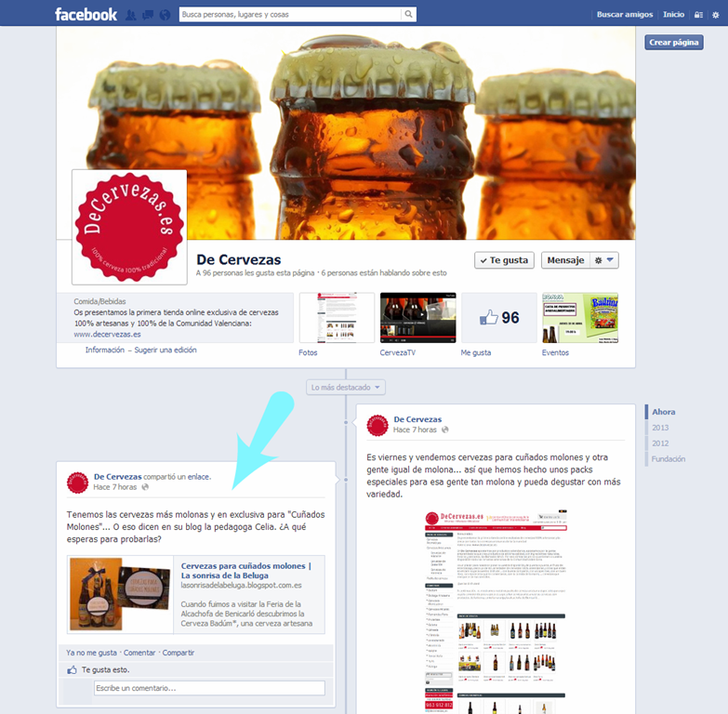Open messages icon in top bar

point(148,15)
